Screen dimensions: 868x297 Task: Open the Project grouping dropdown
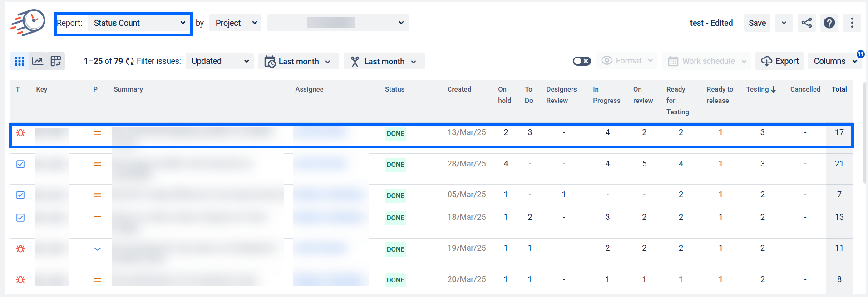click(x=236, y=23)
